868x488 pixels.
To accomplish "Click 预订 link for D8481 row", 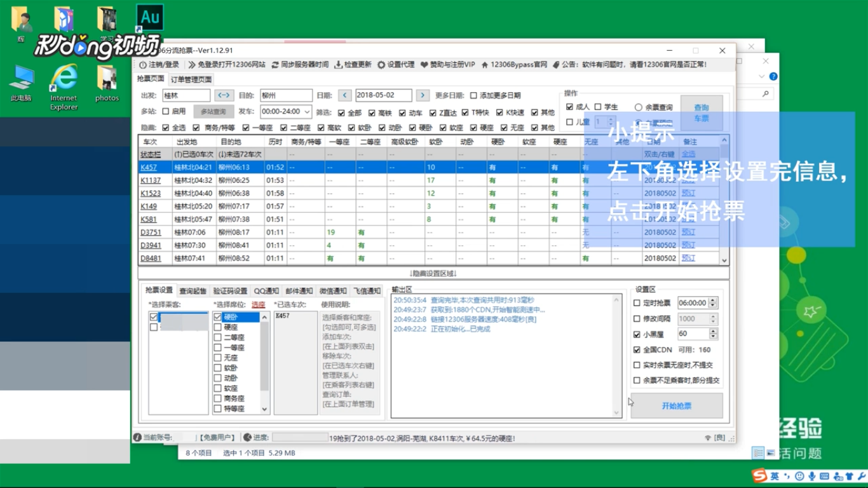I will (688, 258).
